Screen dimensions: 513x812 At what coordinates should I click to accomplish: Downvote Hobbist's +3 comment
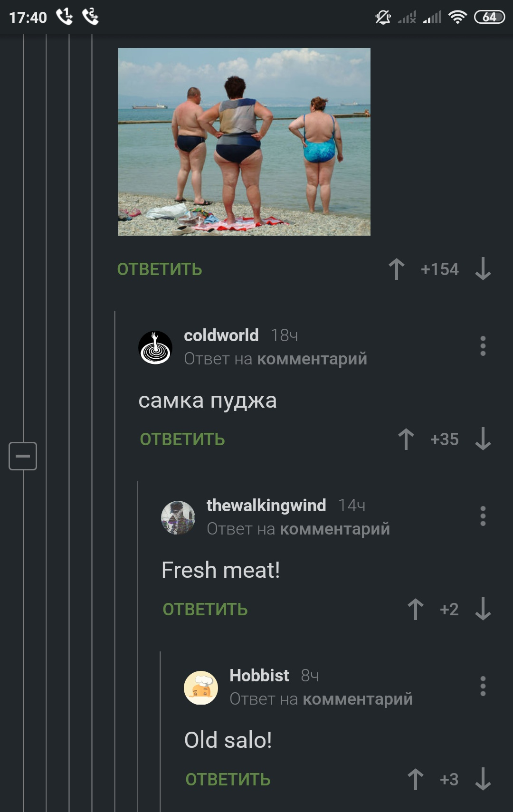(483, 779)
